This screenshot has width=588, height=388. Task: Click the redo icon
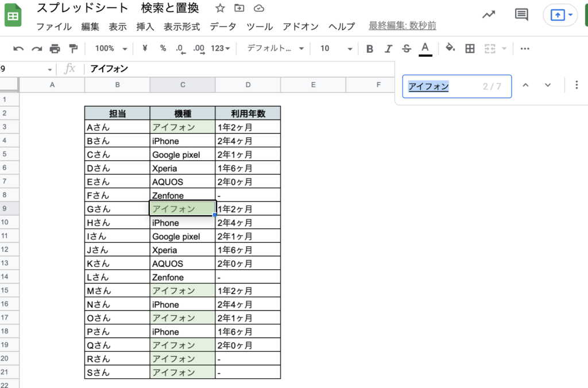(x=37, y=49)
